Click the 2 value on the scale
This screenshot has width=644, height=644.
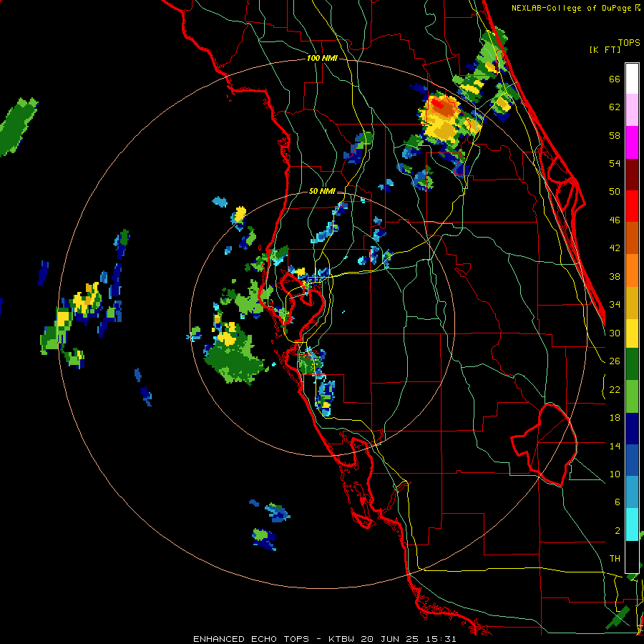coord(617,531)
